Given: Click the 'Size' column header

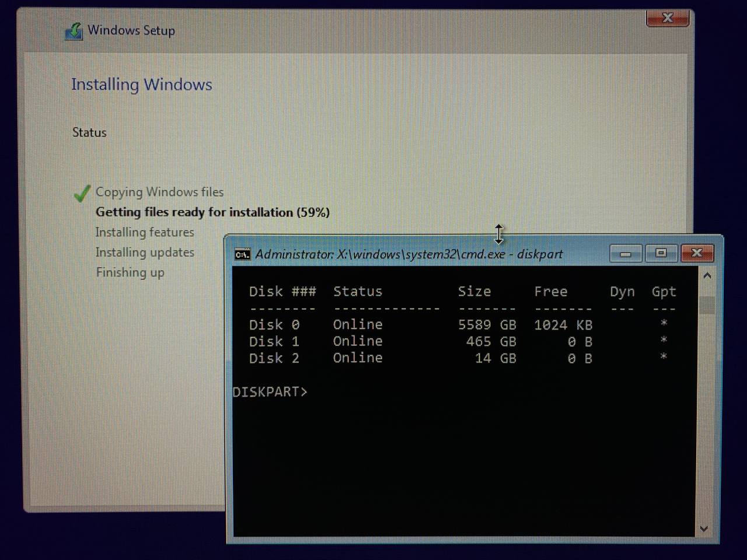Looking at the screenshot, I should [x=474, y=292].
